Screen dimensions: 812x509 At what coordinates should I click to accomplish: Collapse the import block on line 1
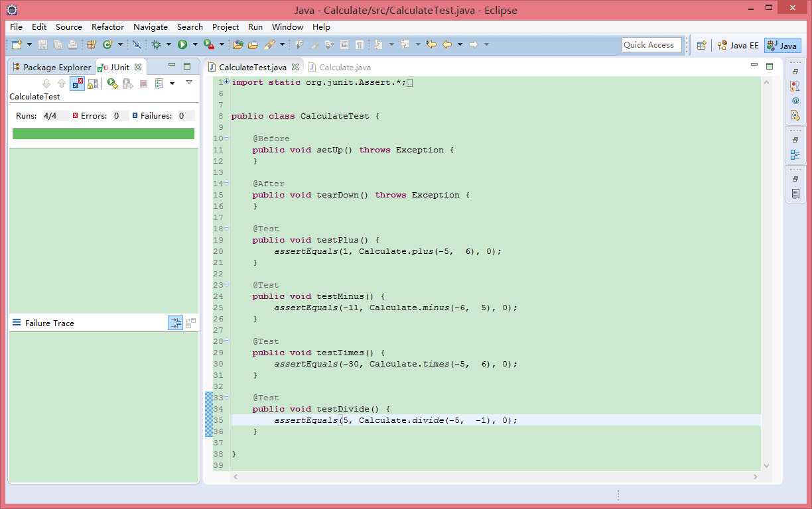click(227, 82)
